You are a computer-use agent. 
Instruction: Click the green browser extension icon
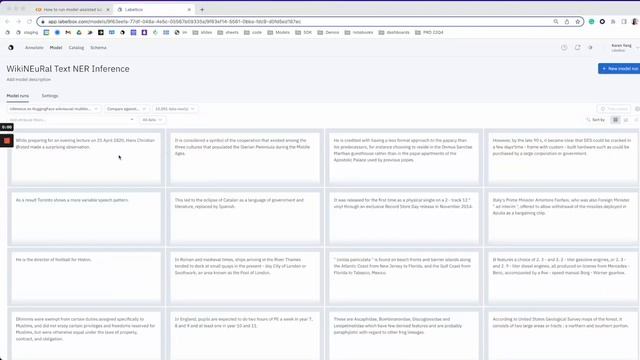[591, 22]
